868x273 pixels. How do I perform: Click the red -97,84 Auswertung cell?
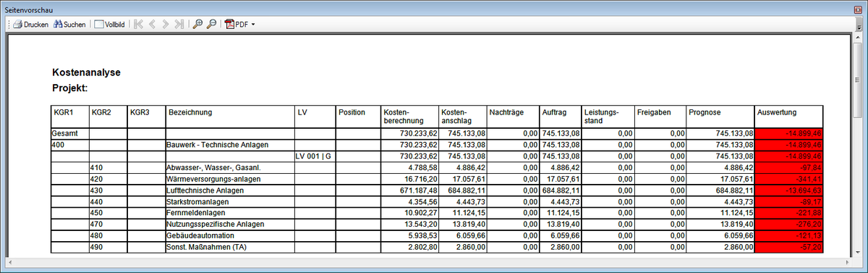pyautogui.click(x=788, y=167)
